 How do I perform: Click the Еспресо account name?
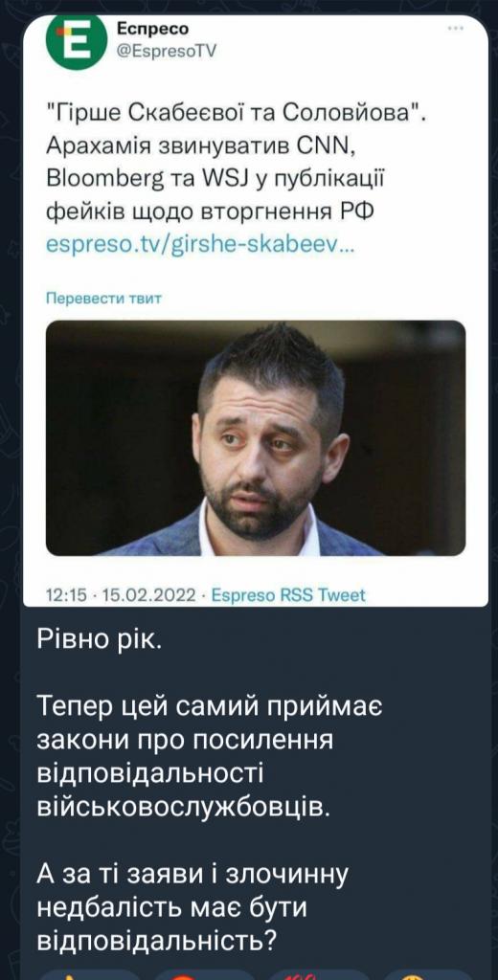pos(152,29)
